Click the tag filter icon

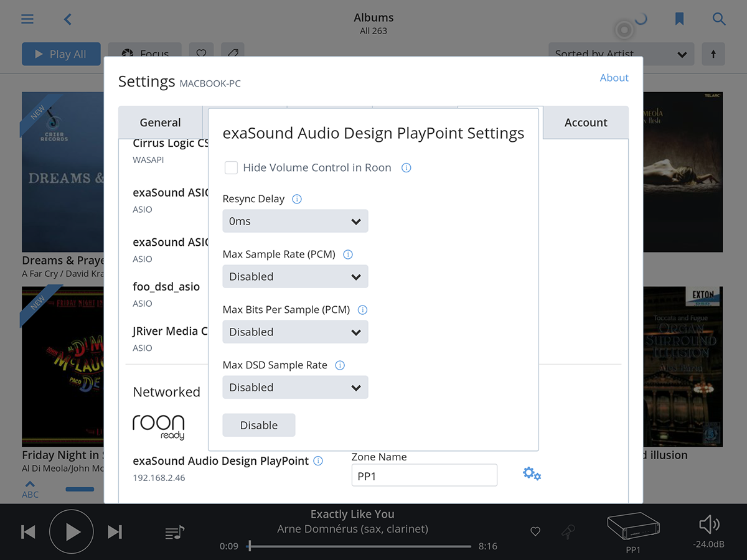coord(232,54)
